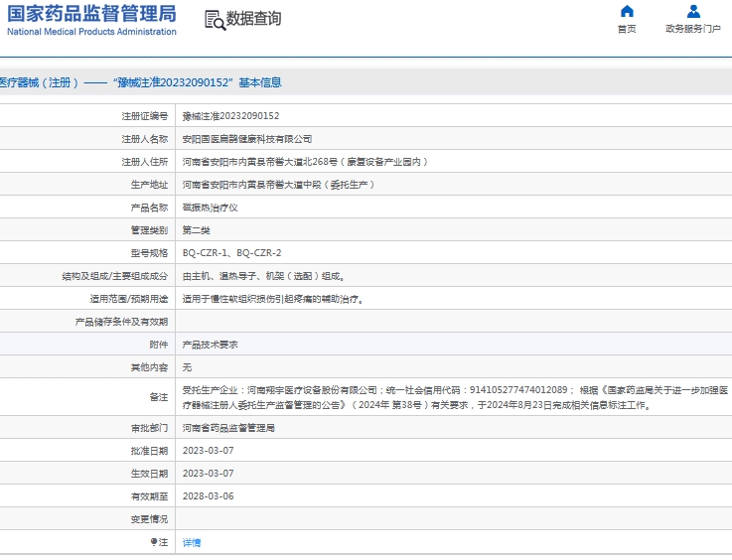The image size is (732, 560).
Task: Click the 备注 remark paragraph text
Action: 455,397
